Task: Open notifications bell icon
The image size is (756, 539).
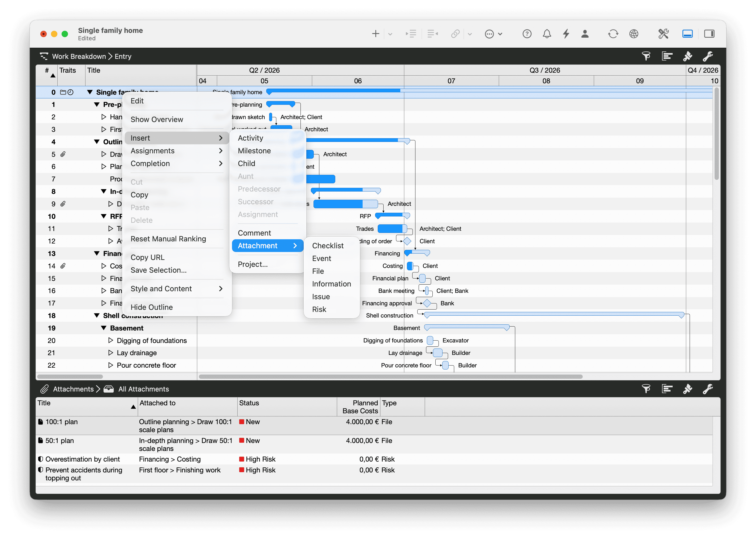Action: (547, 34)
